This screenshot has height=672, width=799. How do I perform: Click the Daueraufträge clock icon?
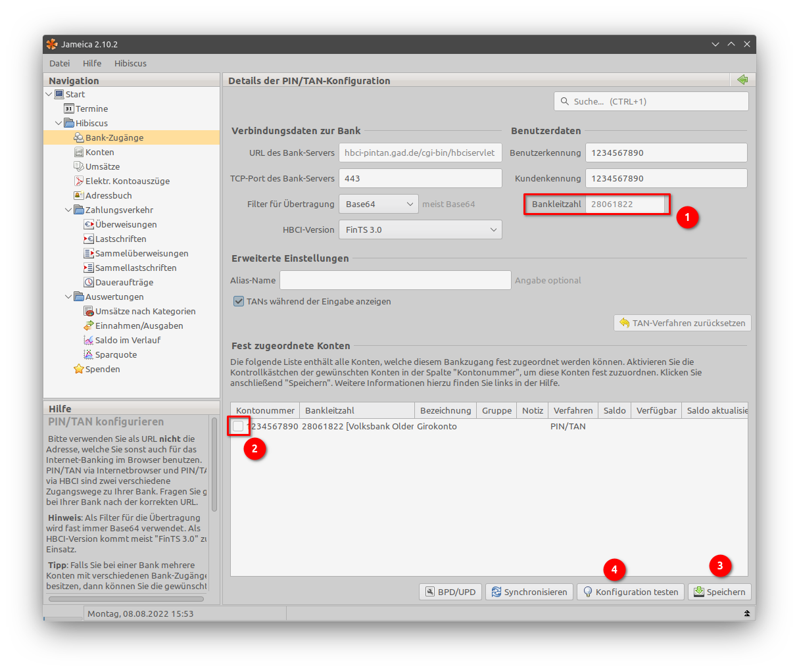pos(89,282)
